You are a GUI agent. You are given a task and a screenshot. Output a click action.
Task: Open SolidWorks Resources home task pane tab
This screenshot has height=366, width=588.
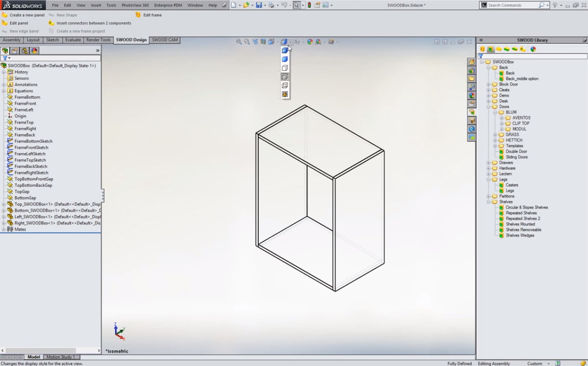click(x=471, y=62)
